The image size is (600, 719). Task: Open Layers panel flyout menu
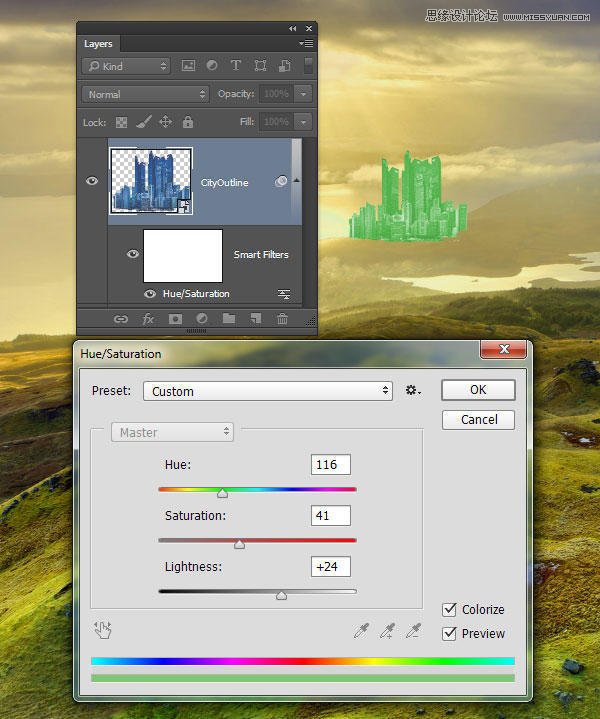[x=306, y=44]
